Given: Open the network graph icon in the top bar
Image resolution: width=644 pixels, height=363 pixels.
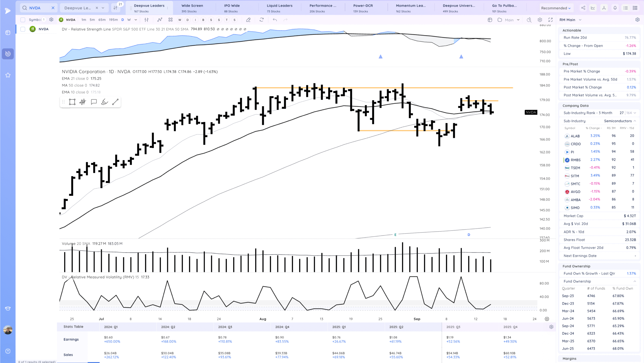Looking at the screenshot, I should pos(604,8).
